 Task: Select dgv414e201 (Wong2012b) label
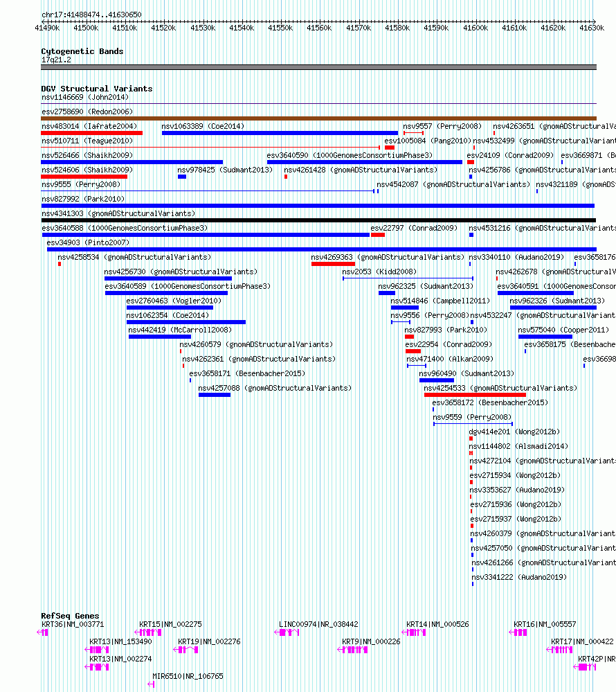514,432
